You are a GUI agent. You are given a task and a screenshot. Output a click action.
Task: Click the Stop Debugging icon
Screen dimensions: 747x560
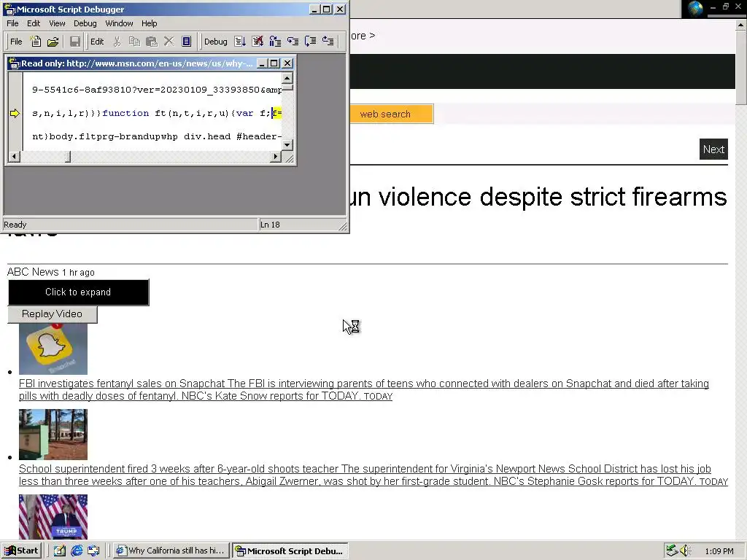tap(258, 42)
